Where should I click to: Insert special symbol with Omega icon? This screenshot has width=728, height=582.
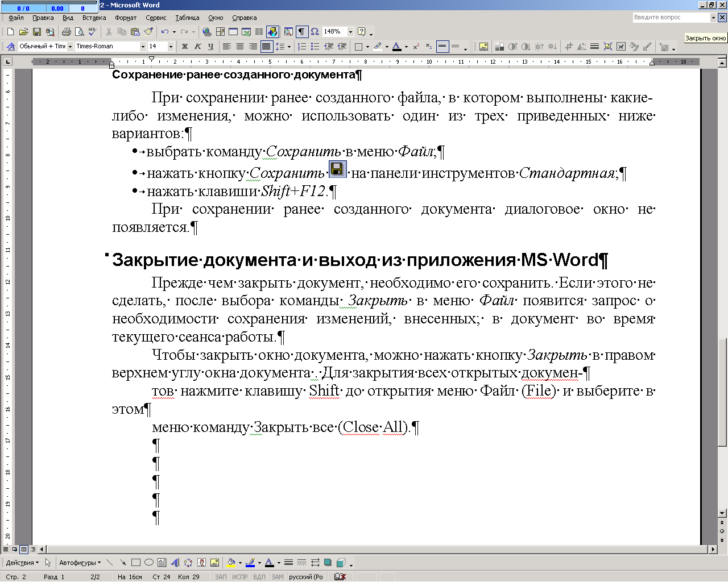315,32
